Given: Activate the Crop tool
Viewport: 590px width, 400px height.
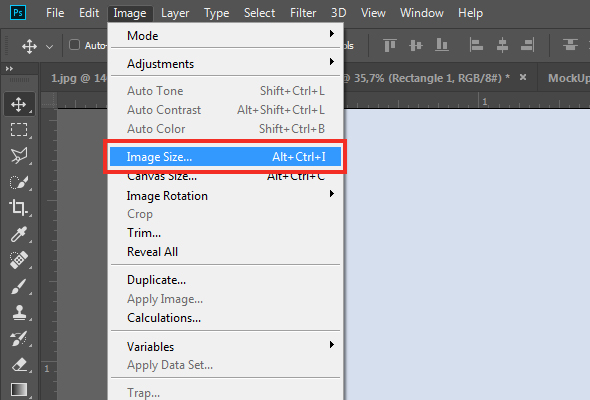Looking at the screenshot, I should tap(19, 207).
